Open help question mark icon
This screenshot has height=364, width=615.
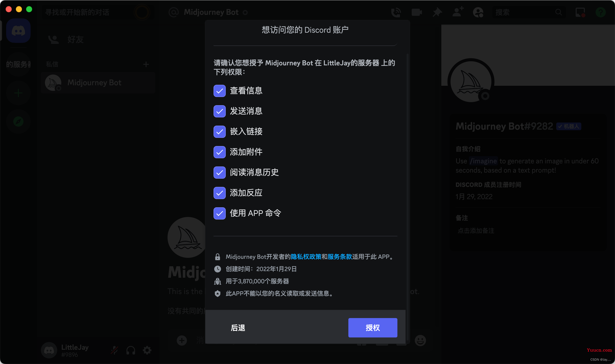point(600,12)
